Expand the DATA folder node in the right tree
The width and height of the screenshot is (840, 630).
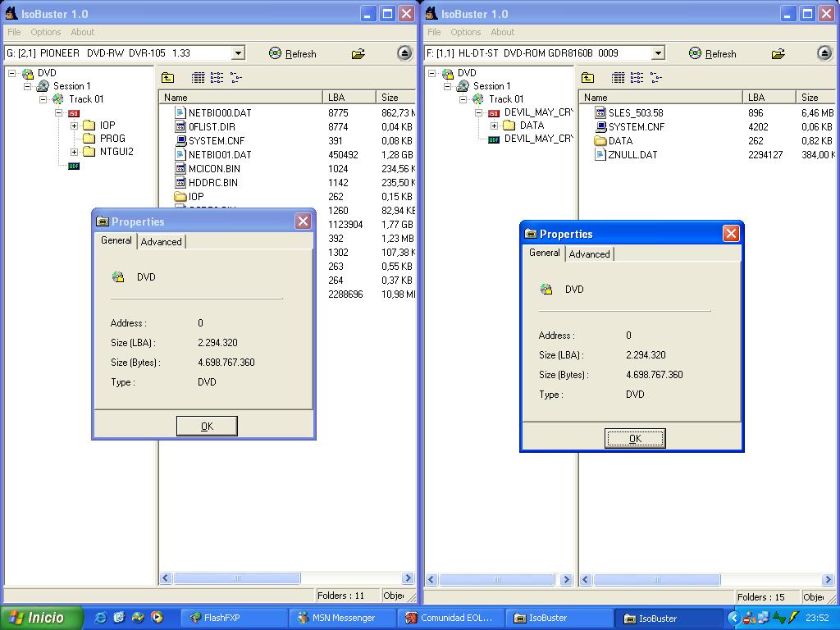[x=494, y=126]
